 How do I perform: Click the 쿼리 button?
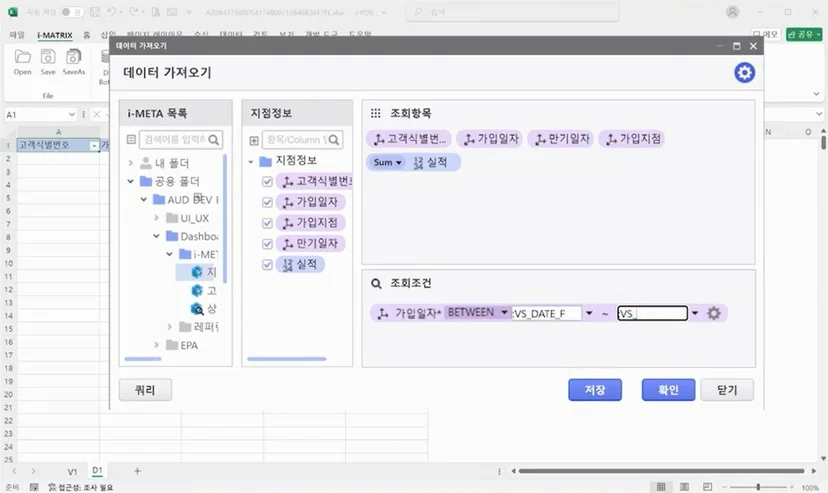pos(145,390)
